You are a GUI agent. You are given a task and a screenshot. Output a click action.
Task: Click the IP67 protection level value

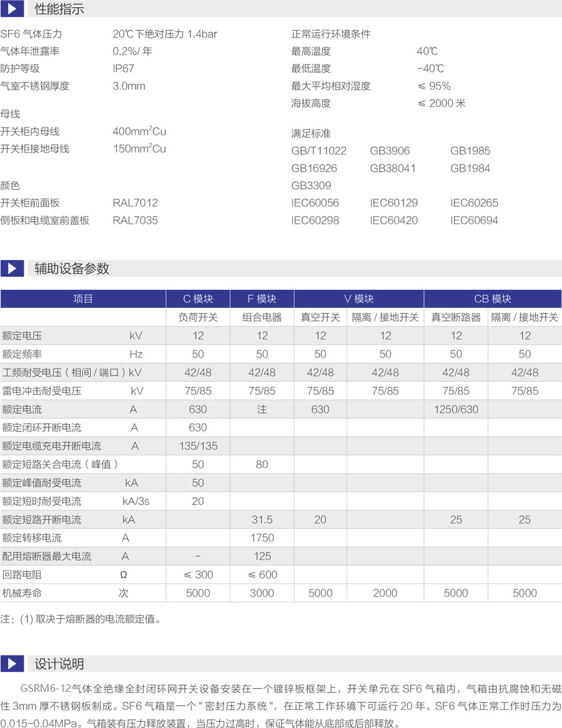tap(124, 69)
